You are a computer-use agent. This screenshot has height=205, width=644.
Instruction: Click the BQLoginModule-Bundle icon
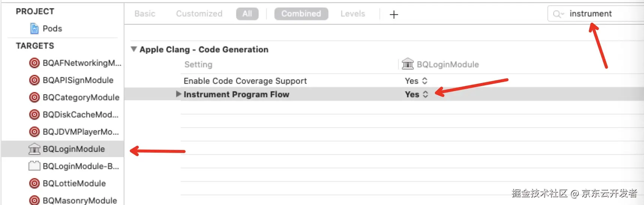pos(34,166)
